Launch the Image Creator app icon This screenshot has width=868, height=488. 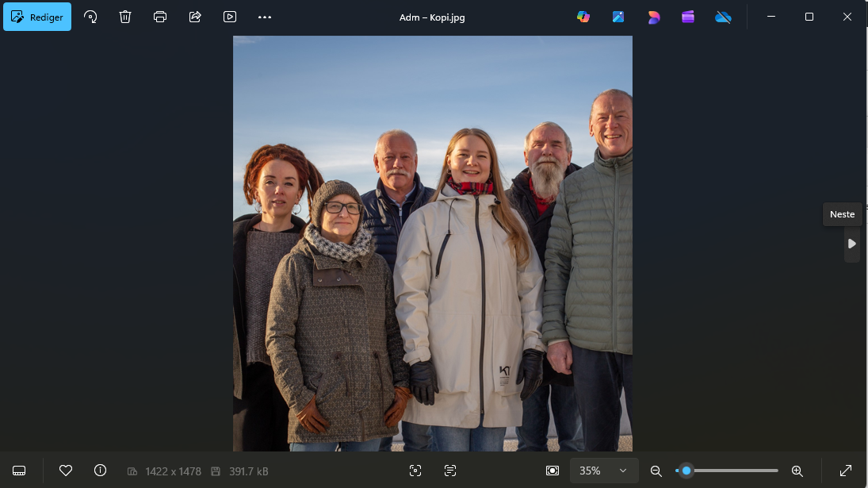pos(618,17)
